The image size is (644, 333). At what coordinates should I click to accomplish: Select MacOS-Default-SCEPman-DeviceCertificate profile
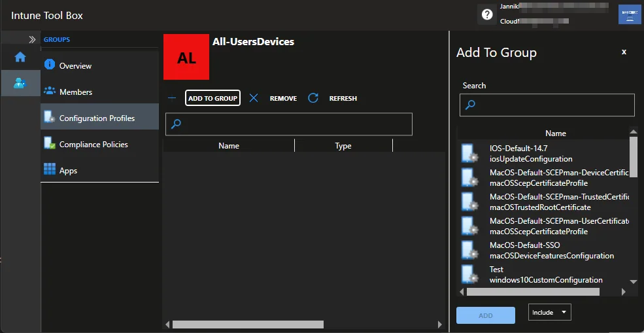[x=543, y=177]
